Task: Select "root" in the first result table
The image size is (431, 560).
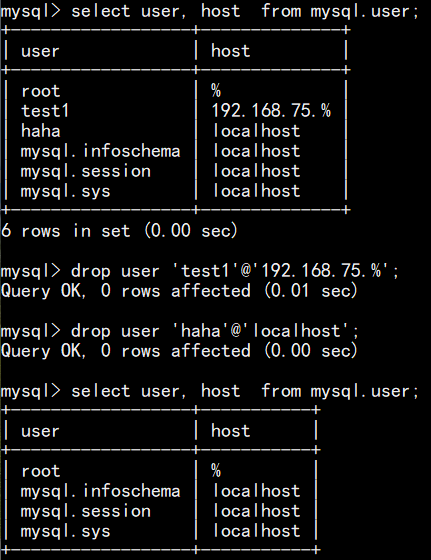Action: [40, 91]
